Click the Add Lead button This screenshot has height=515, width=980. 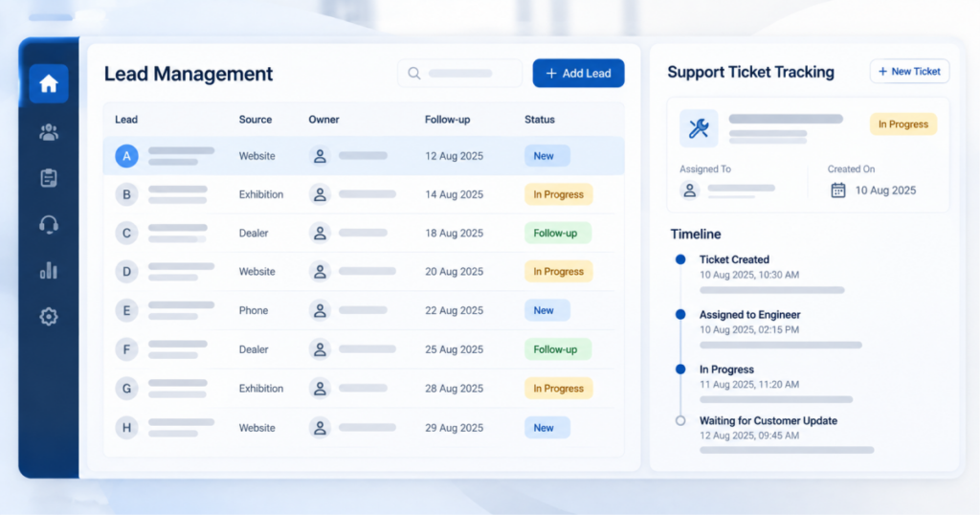[x=578, y=73]
